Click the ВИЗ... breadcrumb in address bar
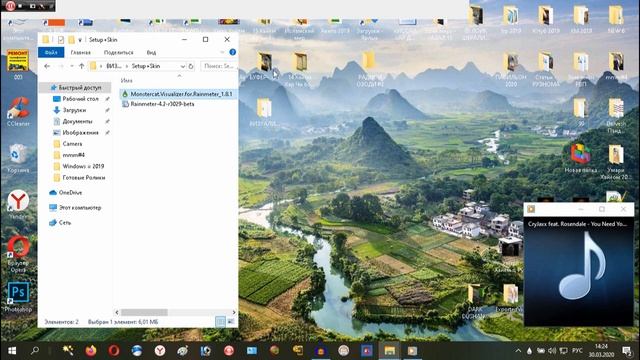640x360 pixels. (114, 66)
